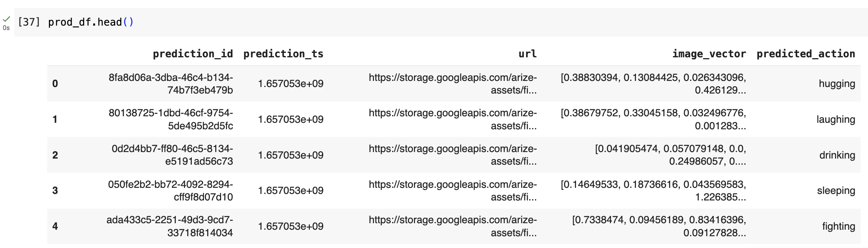Select the prediction id starting with ada433c5

coord(170,226)
